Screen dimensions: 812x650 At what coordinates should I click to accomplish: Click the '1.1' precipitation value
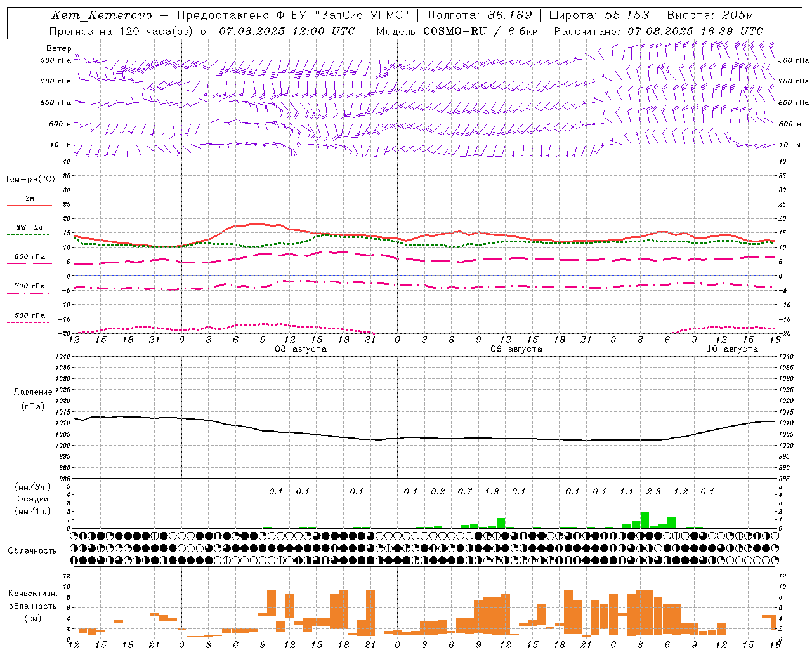click(627, 491)
